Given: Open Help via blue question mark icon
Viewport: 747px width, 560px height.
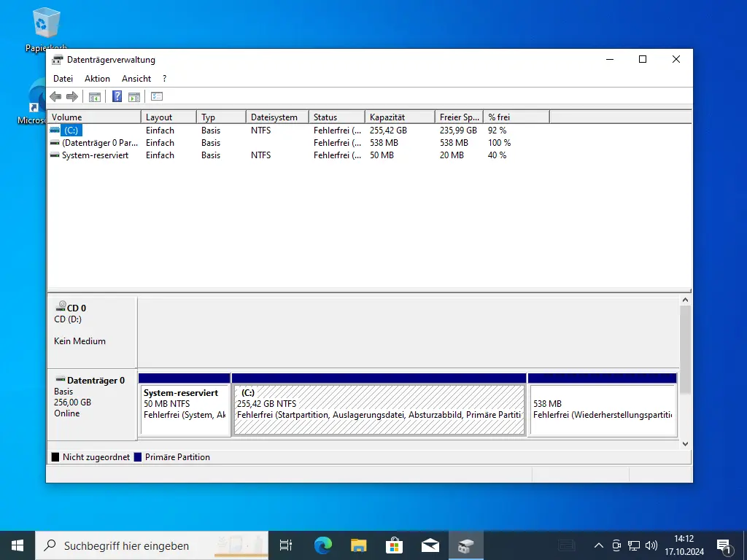Looking at the screenshot, I should click(117, 96).
